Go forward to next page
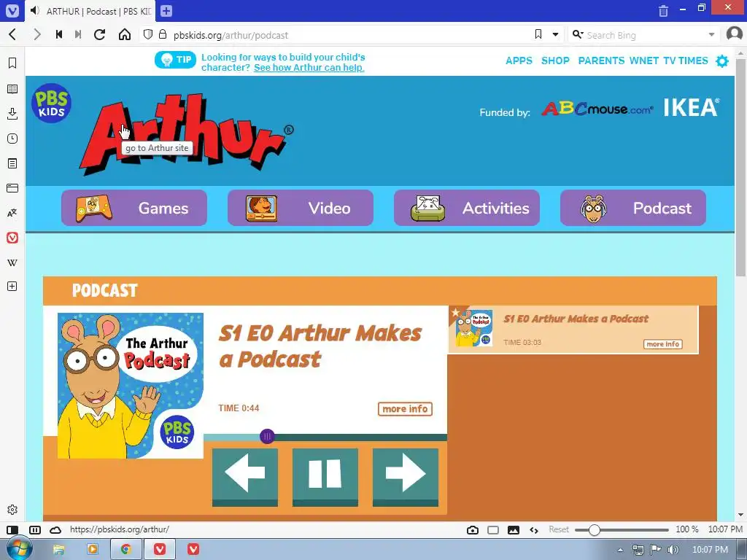 tap(36, 34)
